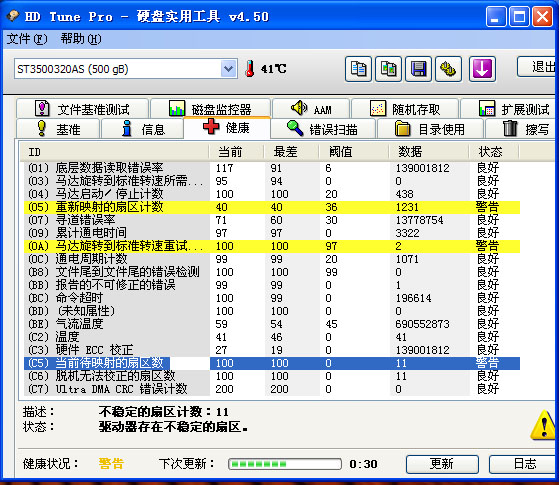This screenshot has height=485, width=559.
Task: Sort by the ID column header
Action: [x=114, y=152]
